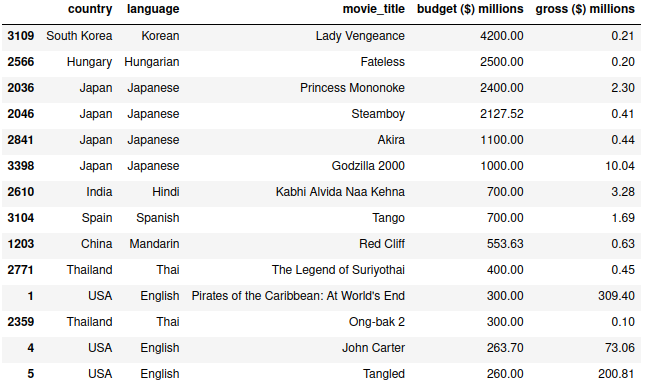
Task: Select the Godzilla 2000 cell
Action: [368, 166]
